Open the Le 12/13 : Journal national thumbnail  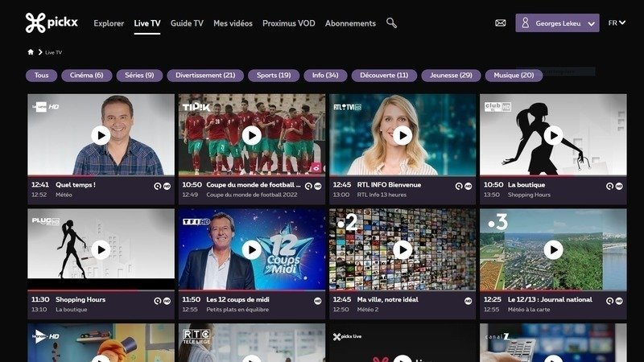(553, 250)
